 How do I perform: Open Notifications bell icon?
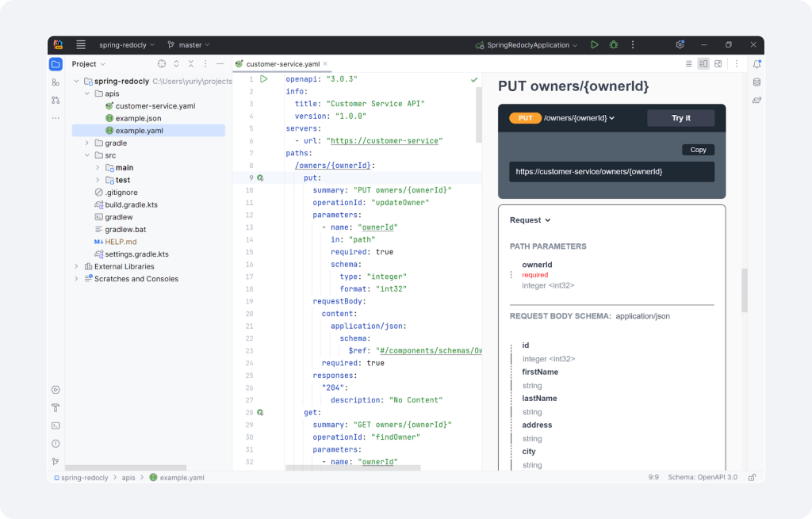(756, 64)
